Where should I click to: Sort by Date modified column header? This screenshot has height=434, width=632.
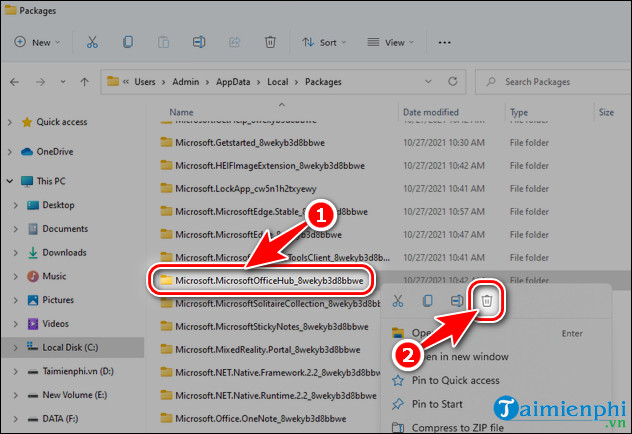coord(431,112)
